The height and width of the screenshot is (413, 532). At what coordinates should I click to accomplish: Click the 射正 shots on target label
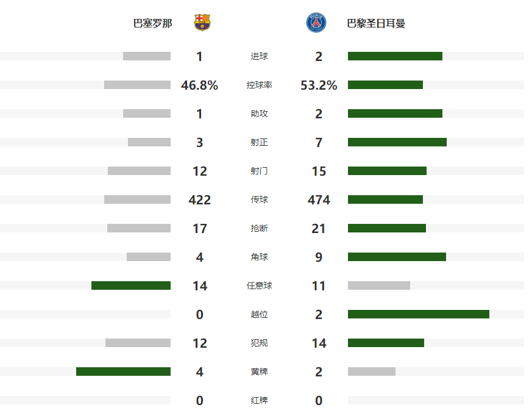(259, 143)
